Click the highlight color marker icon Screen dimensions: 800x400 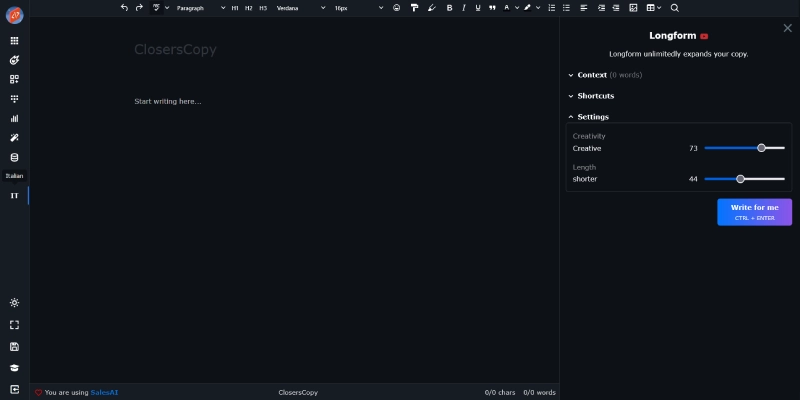(528, 8)
